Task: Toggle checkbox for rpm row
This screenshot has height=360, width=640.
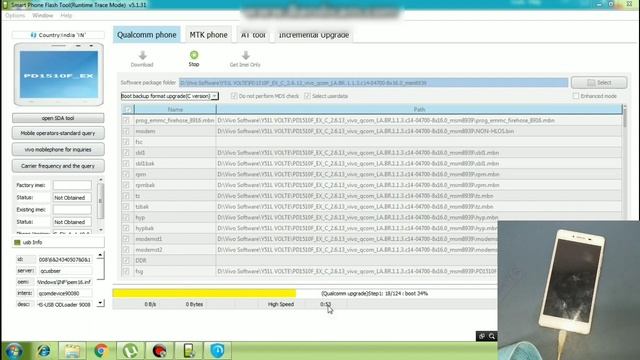Action: [x=127, y=174]
